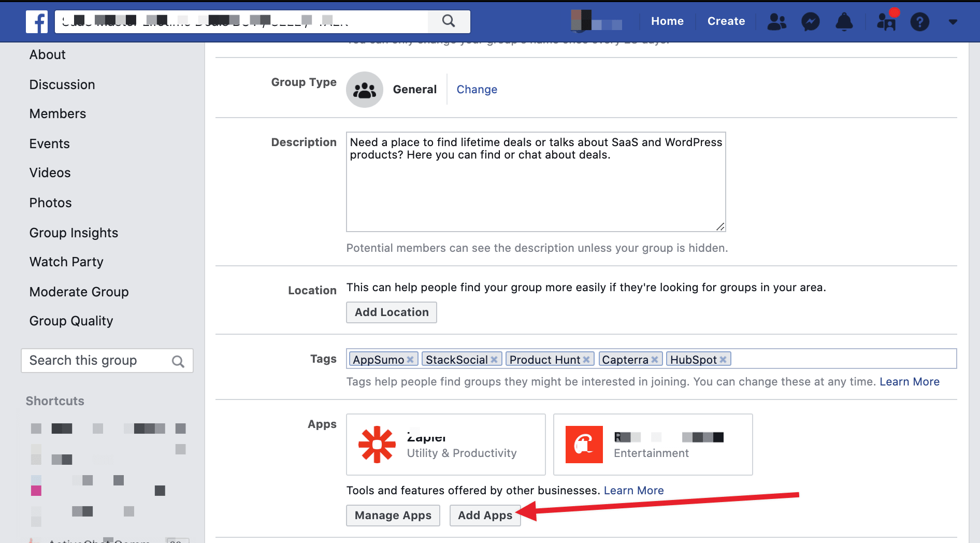Expand the account dropdown arrow
Viewport: 980px width, 543px height.
(x=953, y=22)
